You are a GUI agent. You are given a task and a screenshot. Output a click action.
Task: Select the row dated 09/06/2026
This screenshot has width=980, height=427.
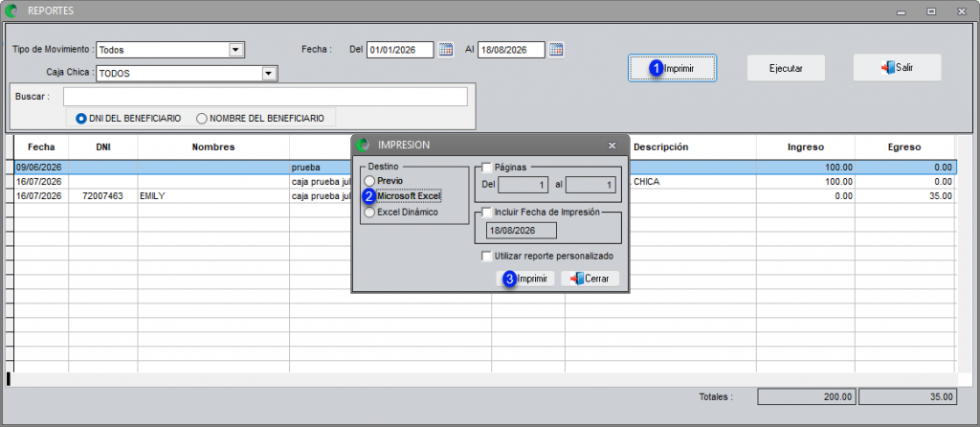[485, 168]
